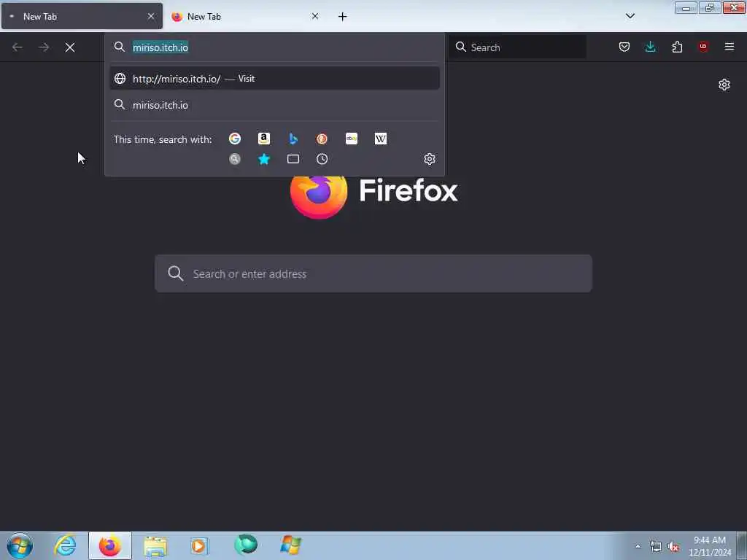Search this time with Google

pyautogui.click(x=234, y=139)
